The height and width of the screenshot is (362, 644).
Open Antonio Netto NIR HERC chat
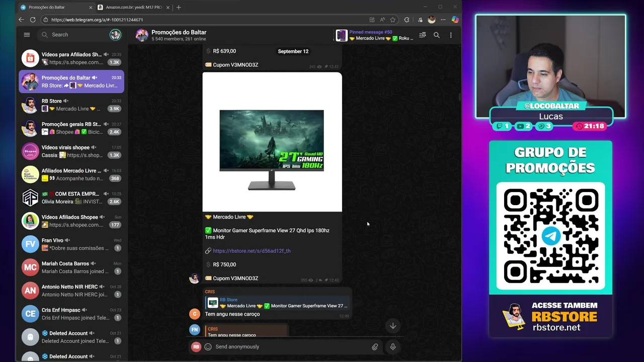click(x=71, y=291)
